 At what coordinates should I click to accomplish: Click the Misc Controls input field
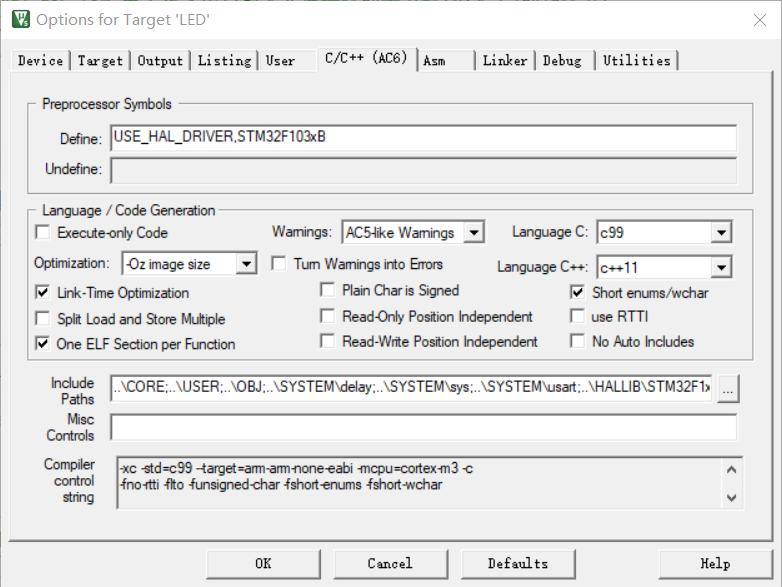coord(423,427)
